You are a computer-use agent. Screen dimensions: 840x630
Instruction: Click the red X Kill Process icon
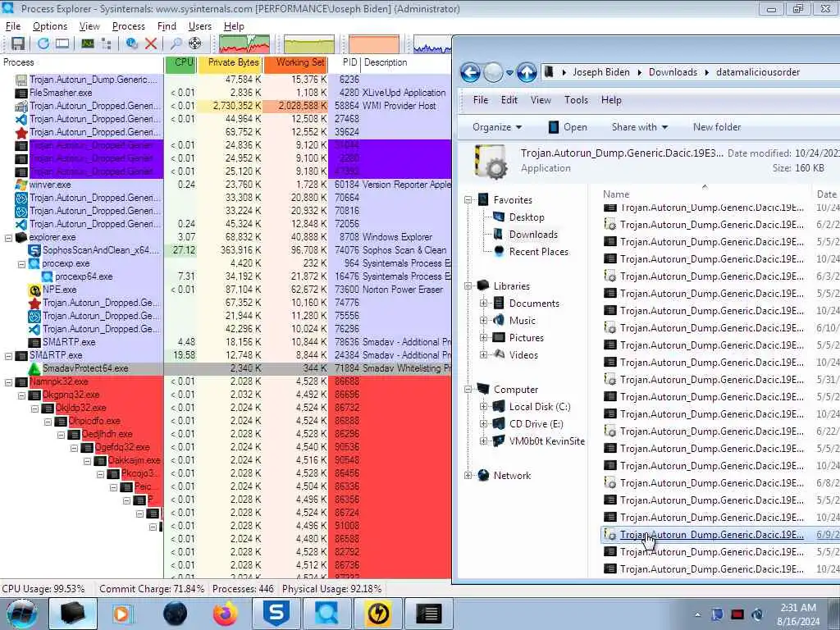tap(151, 43)
